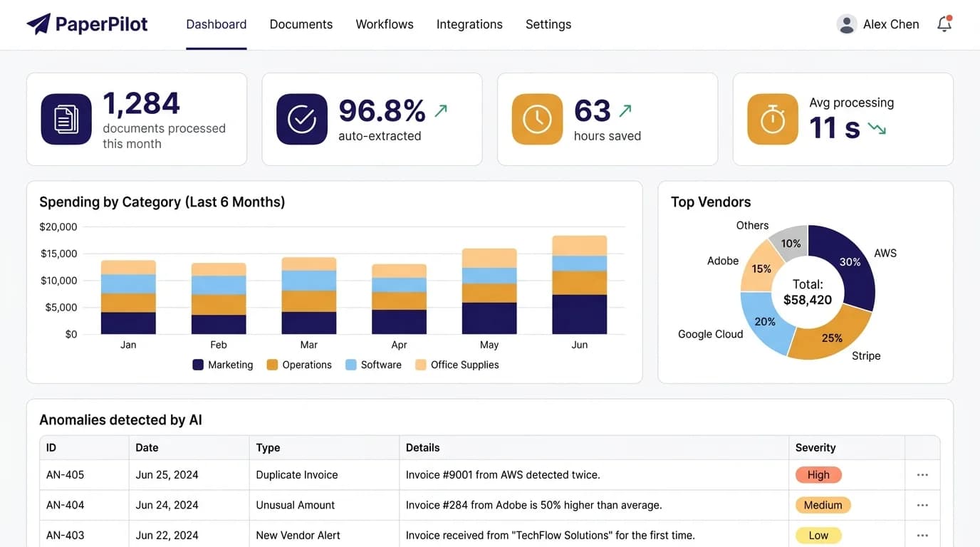Click the Anomalies detected by AI heading
Viewport: 980px width, 547px height.
(x=120, y=420)
